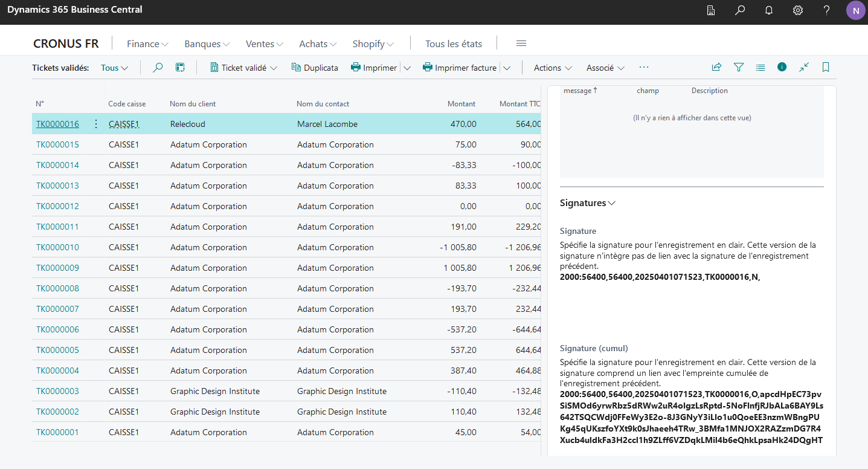Click the list search icon in toolbar
The width and height of the screenshot is (868, 469).
158,68
